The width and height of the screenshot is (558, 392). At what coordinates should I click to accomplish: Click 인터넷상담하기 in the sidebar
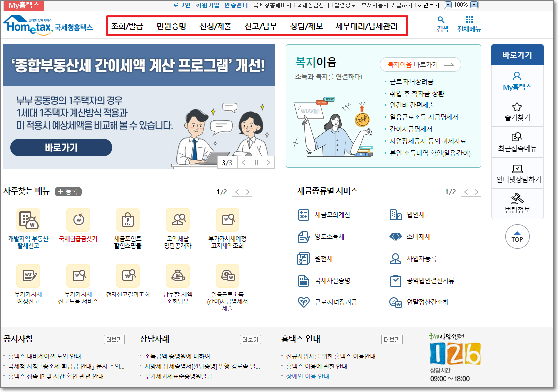point(519,172)
